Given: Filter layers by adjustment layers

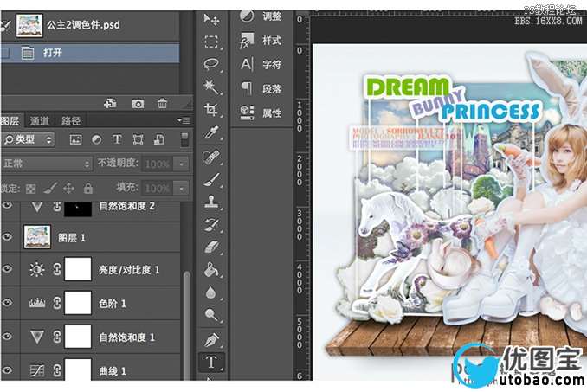Looking at the screenshot, I should (97, 139).
